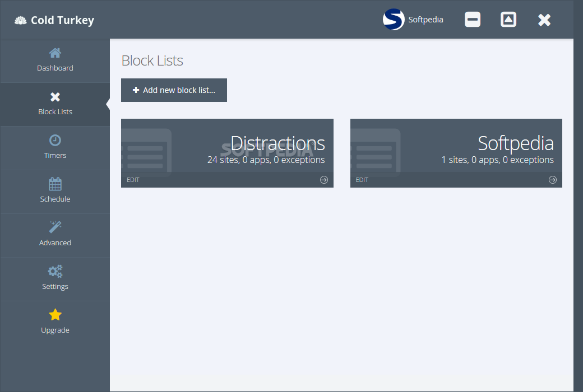Viewport: 583px width, 392px height.
Task: Open the Upgrade menu label
Action: [x=55, y=330]
